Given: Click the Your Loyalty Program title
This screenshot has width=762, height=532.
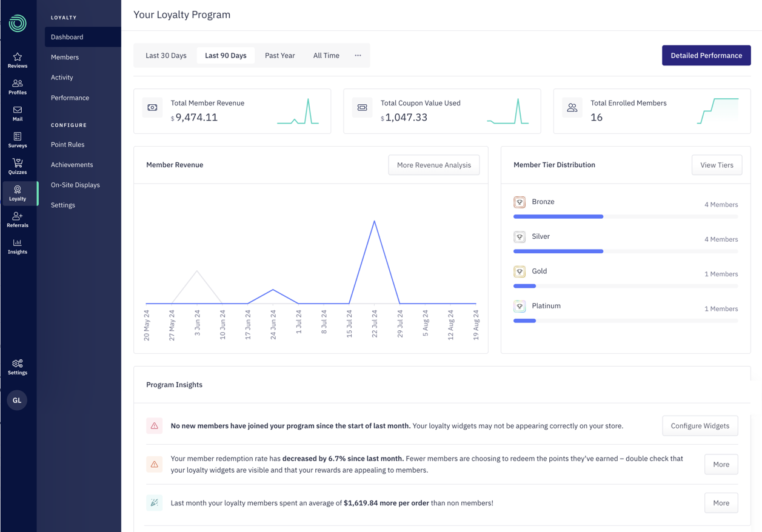Looking at the screenshot, I should coord(182,15).
